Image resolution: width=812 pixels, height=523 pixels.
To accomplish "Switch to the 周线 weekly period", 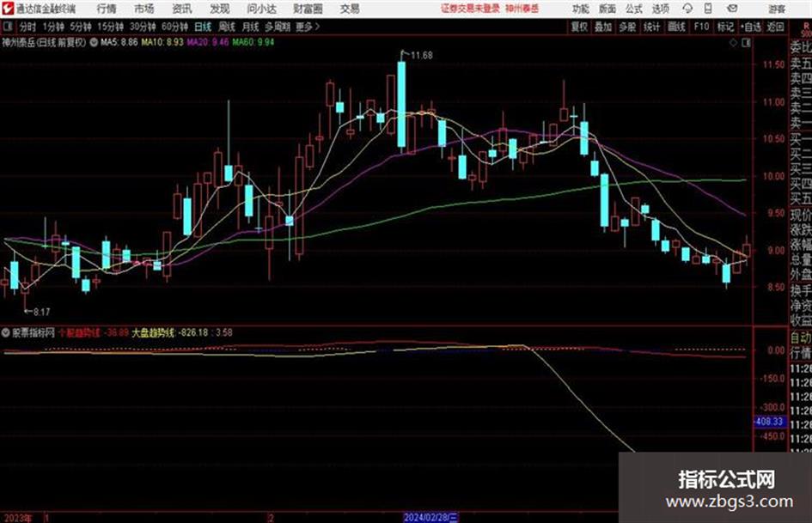I will pos(227,27).
